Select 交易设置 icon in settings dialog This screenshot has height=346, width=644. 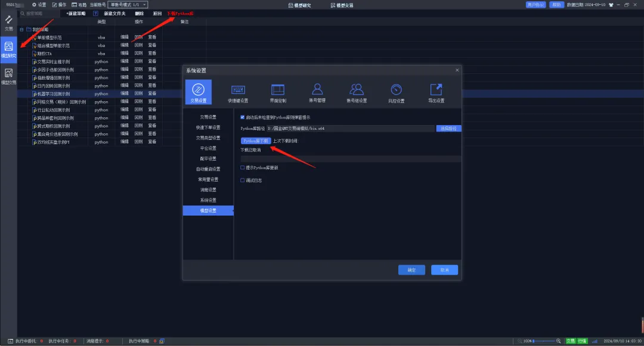tap(199, 92)
